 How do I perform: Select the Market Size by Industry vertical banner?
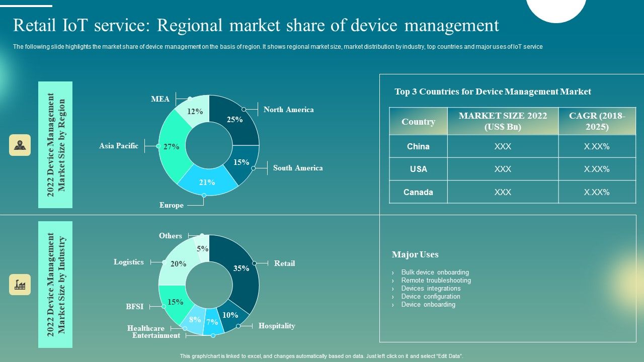point(55,284)
